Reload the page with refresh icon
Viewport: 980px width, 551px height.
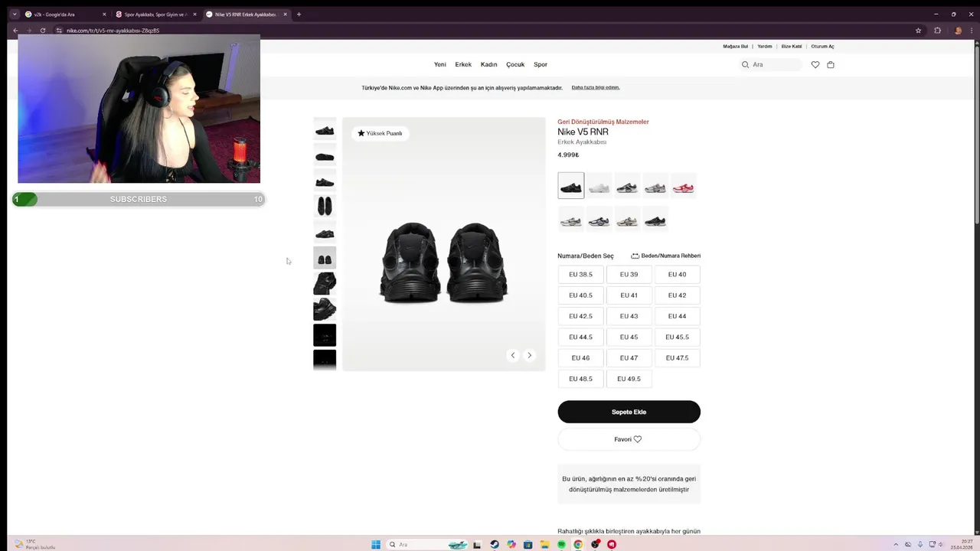(x=43, y=31)
